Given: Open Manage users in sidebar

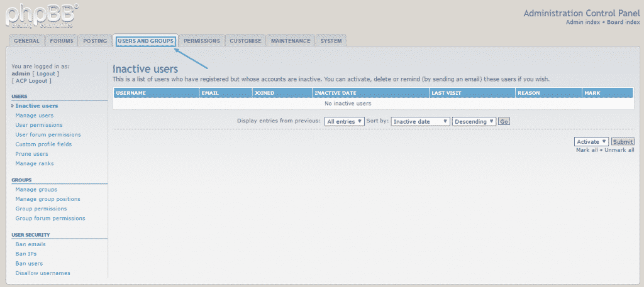Looking at the screenshot, I should point(34,116).
